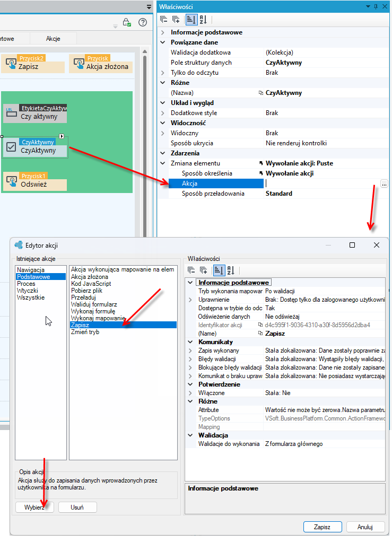Screen dimensions: 392x543
Task: Select the Zapisz button control Przycisk2
Action: [x=33, y=64]
